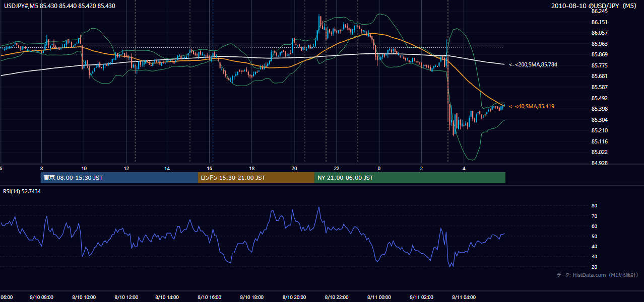644x302 pixels.
Task: Click price axis value 85.304
Action: point(599,120)
